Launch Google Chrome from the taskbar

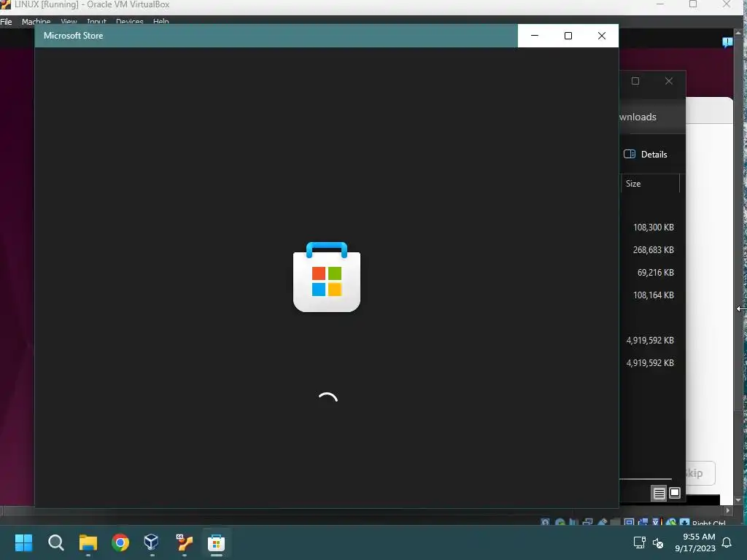coord(120,542)
